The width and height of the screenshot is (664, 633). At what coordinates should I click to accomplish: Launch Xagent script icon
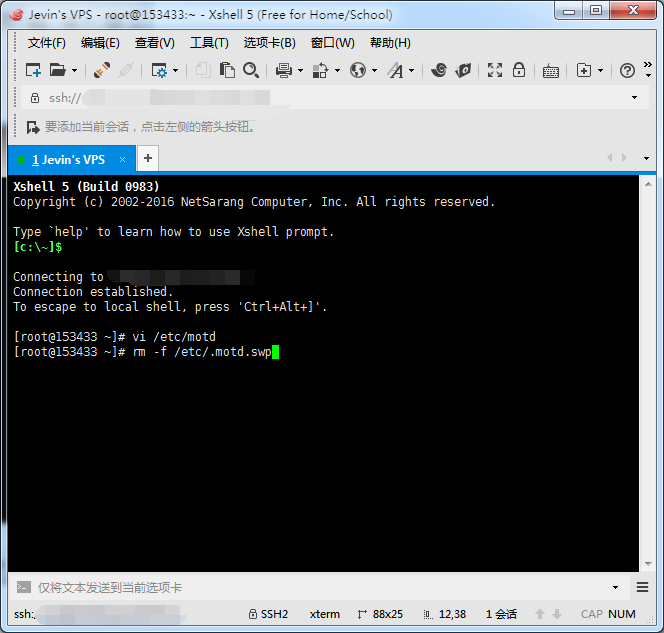tap(463, 70)
